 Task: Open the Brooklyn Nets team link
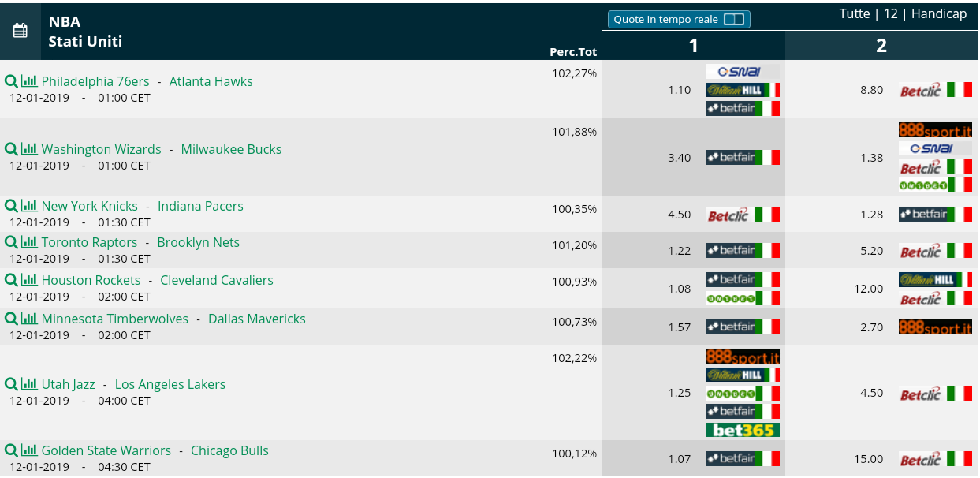pyautogui.click(x=198, y=242)
